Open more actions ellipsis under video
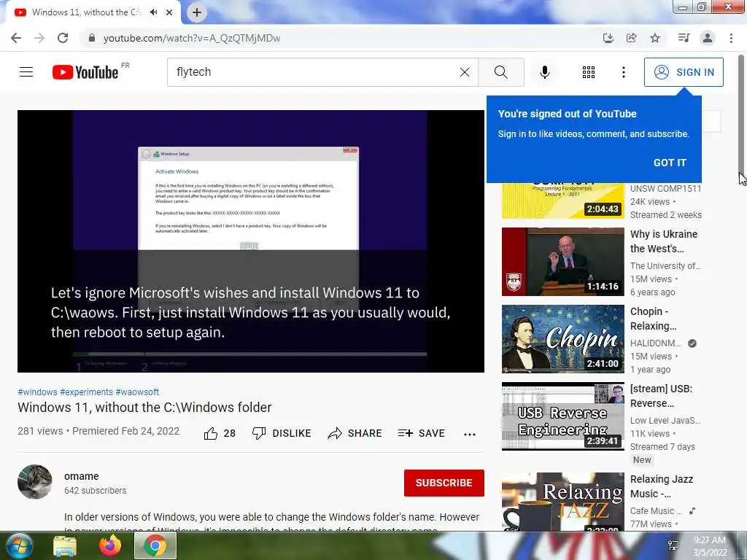Screen dimensions: 747x560 coord(469,434)
